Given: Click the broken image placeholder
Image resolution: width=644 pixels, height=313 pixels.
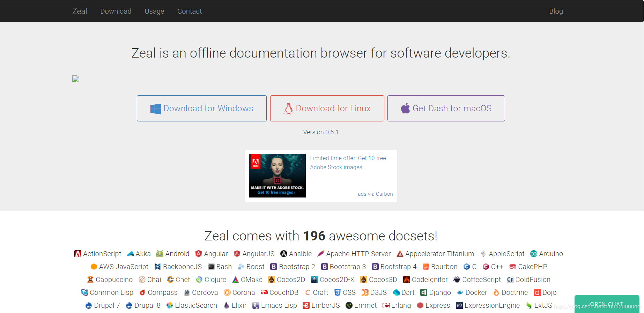Looking at the screenshot, I should pyautogui.click(x=76, y=79).
